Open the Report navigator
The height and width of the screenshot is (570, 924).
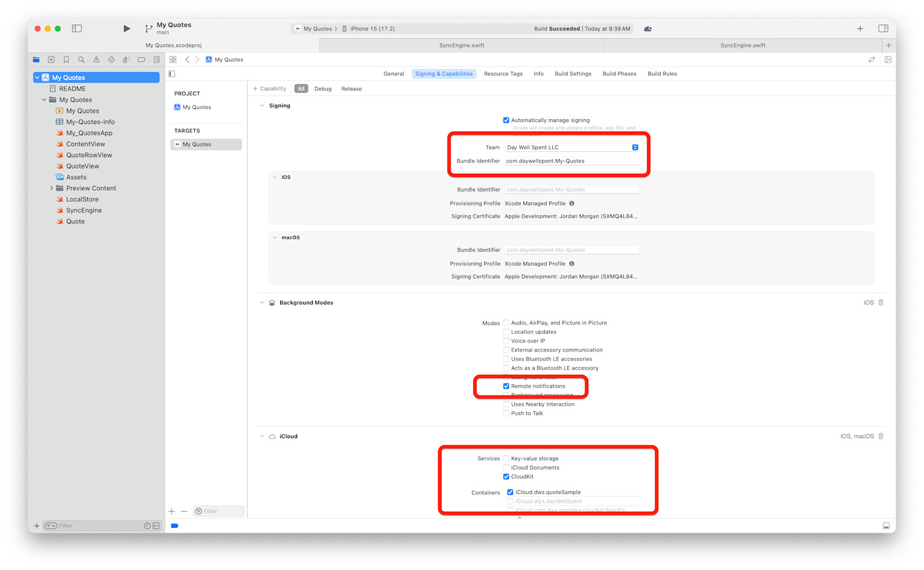(156, 60)
